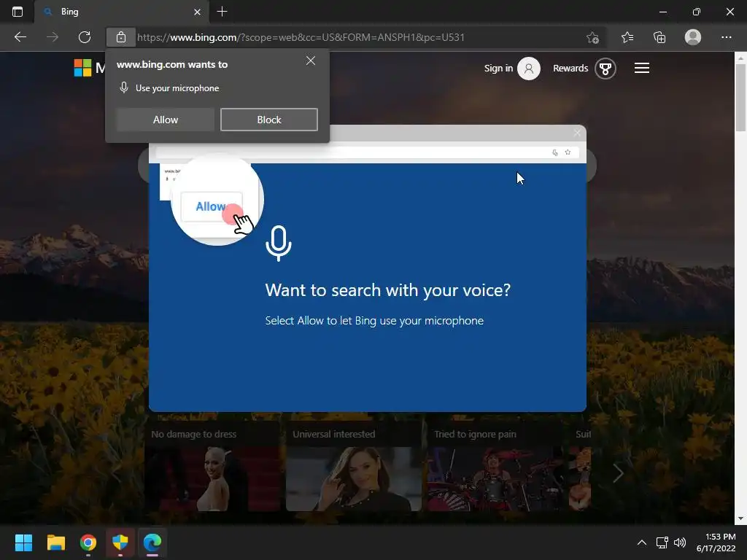Screen dimensions: 747x560
Task: Open Edge Settings and more menu
Action: 726,37
